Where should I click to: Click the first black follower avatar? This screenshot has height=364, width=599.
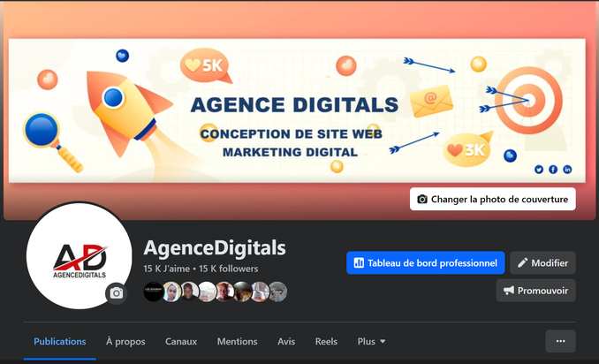[x=153, y=292]
